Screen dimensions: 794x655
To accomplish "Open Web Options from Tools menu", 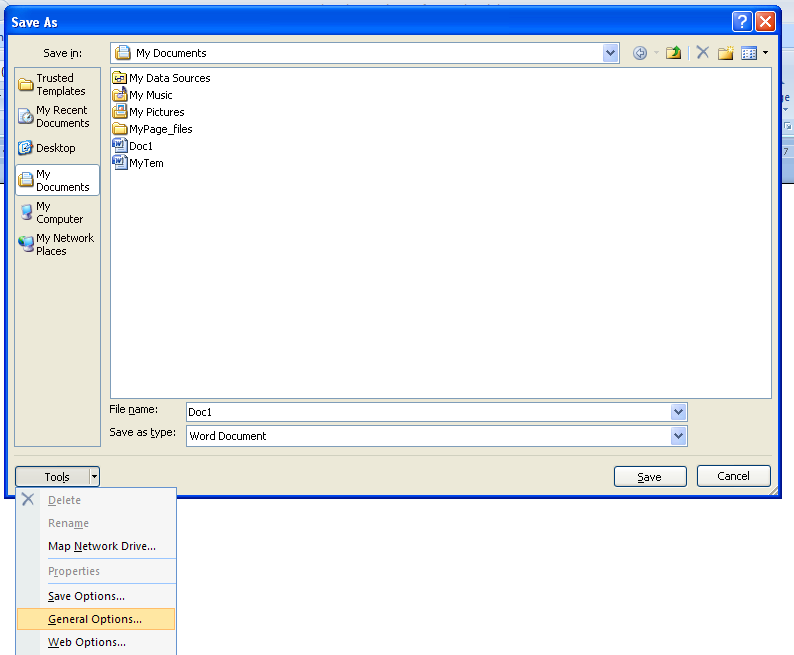I will point(96,642).
